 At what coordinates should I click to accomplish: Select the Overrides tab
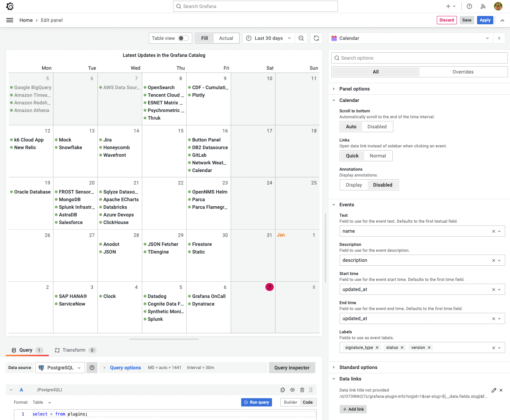[x=463, y=72]
